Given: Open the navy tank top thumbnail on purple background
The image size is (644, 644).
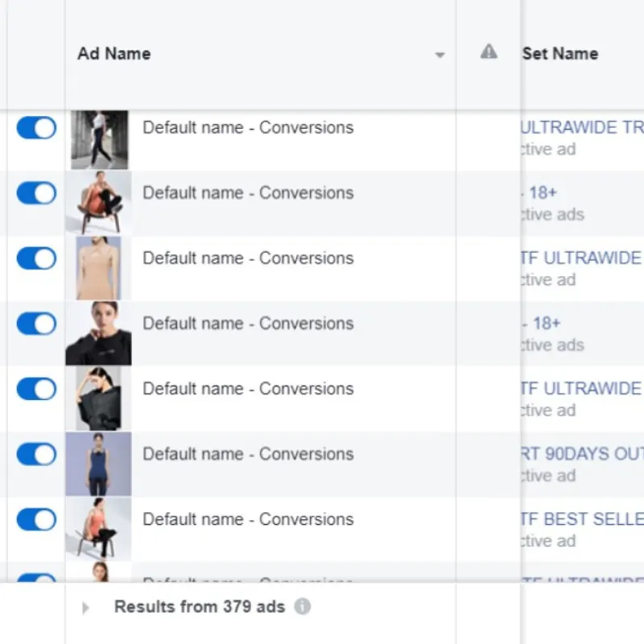Looking at the screenshot, I should click(98, 464).
